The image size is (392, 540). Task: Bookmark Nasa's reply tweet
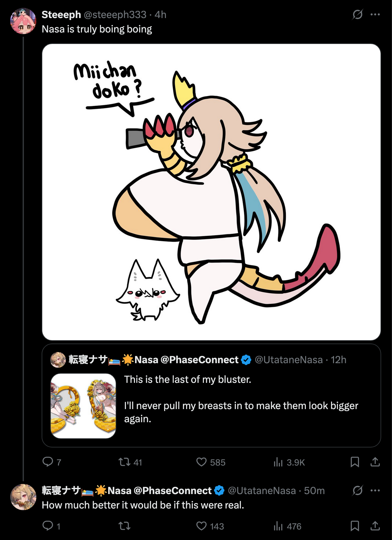[x=355, y=526]
